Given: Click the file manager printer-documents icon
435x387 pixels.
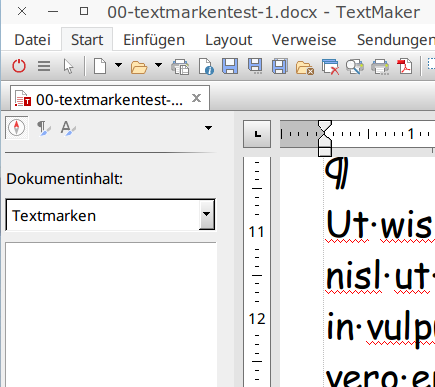Looking at the screenshot, I should coord(180,66).
